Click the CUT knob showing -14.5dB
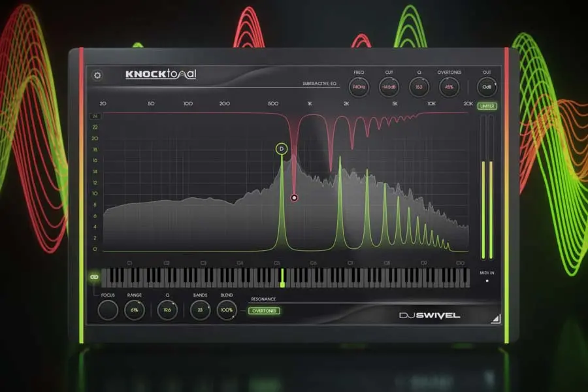 (x=389, y=87)
